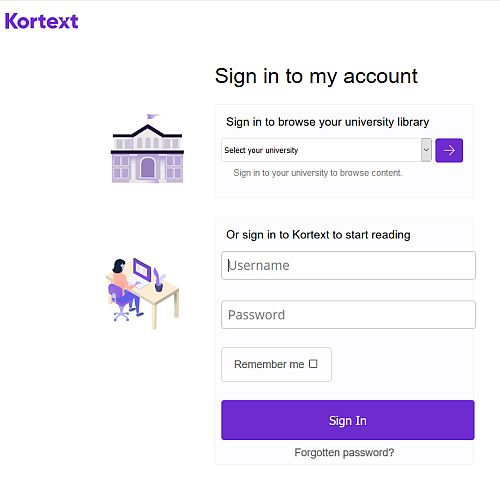Screen dimensions: 500x478
Task: Click the purple Sign In button
Action: (348, 420)
